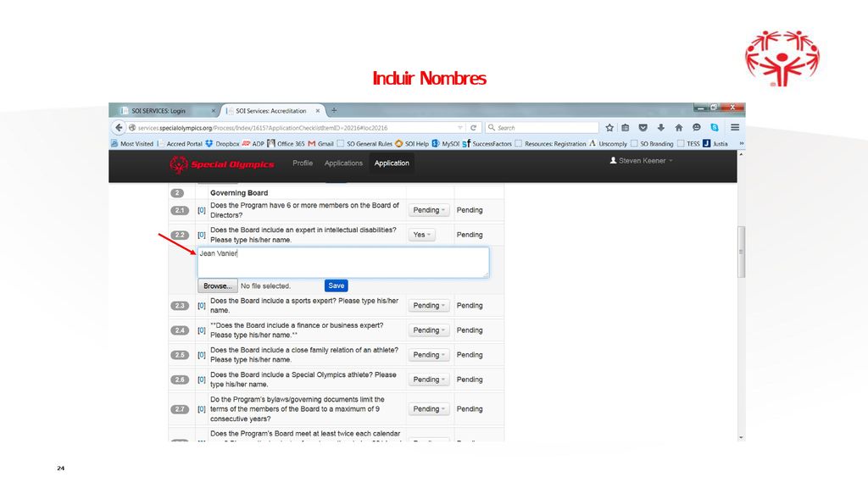The image size is (868, 488).
Task: Open the Firefox hamburger menu
Action: (x=735, y=128)
